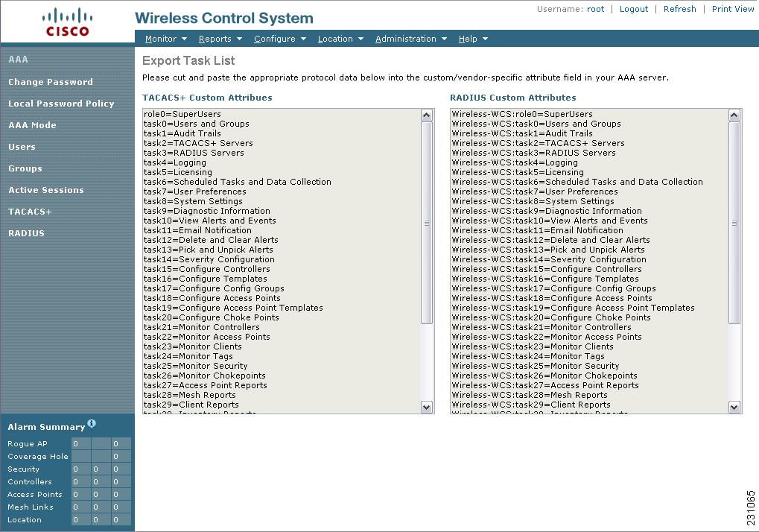
Task: Open TACACS+ in the sidebar
Action: (x=30, y=212)
